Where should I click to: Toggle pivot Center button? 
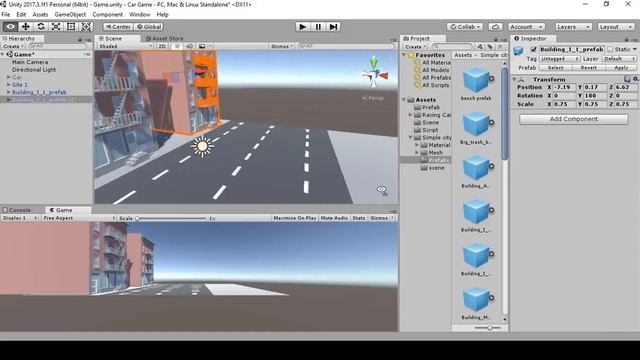tap(118, 27)
